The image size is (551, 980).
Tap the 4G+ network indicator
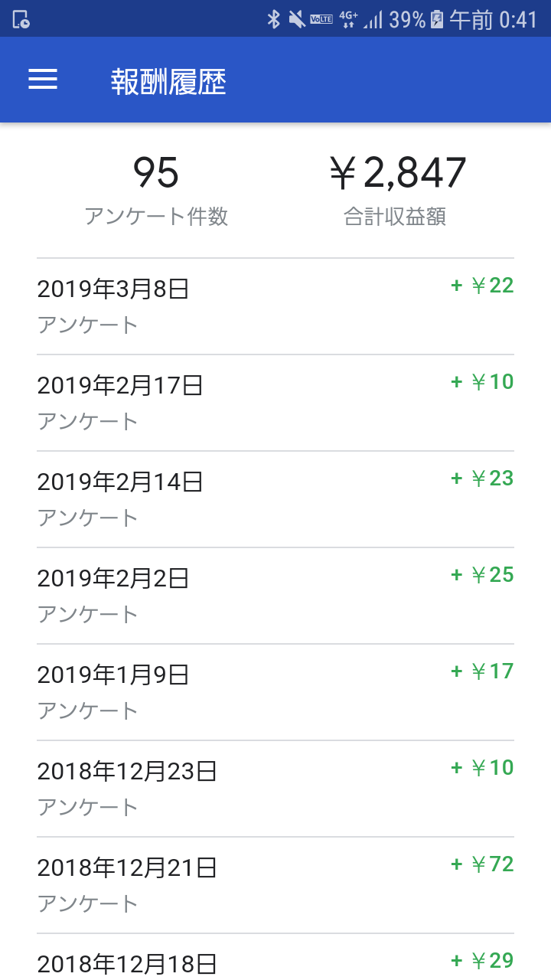pyautogui.click(x=348, y=19)
